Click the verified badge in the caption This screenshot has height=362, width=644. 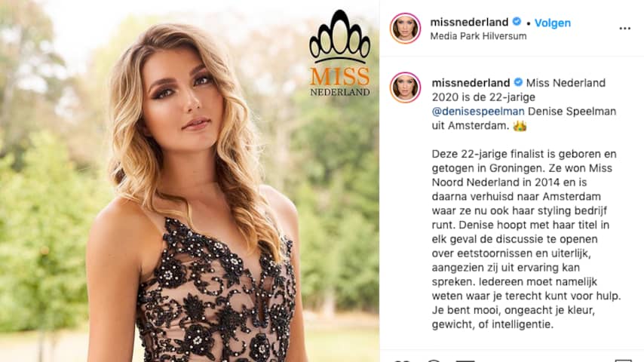coord(518,82)
